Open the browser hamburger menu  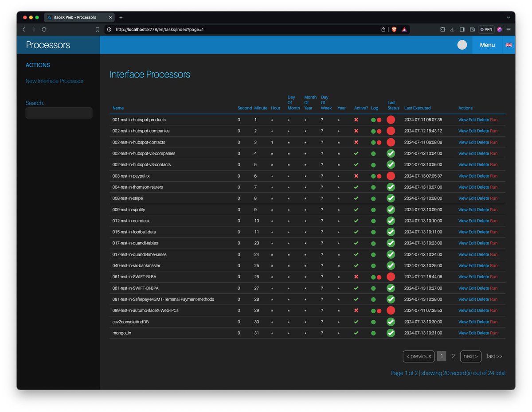[x=509, y=29]
